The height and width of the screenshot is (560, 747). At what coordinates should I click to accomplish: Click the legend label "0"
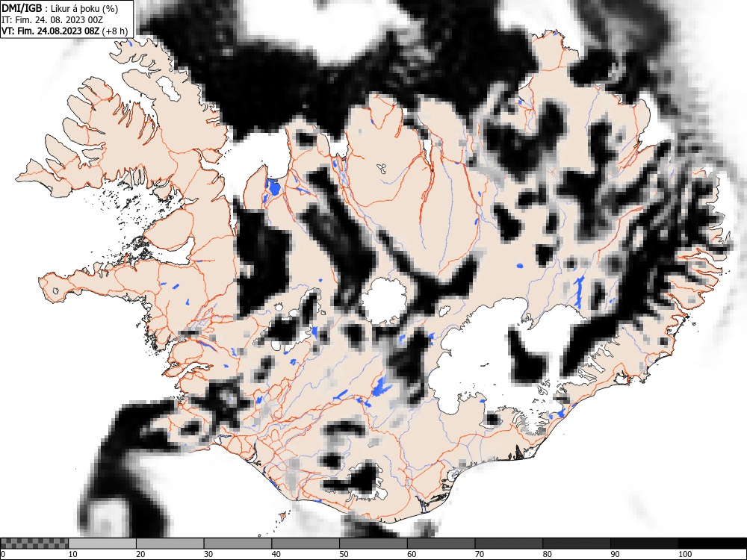pyautogui.click(x=3, y=554)
